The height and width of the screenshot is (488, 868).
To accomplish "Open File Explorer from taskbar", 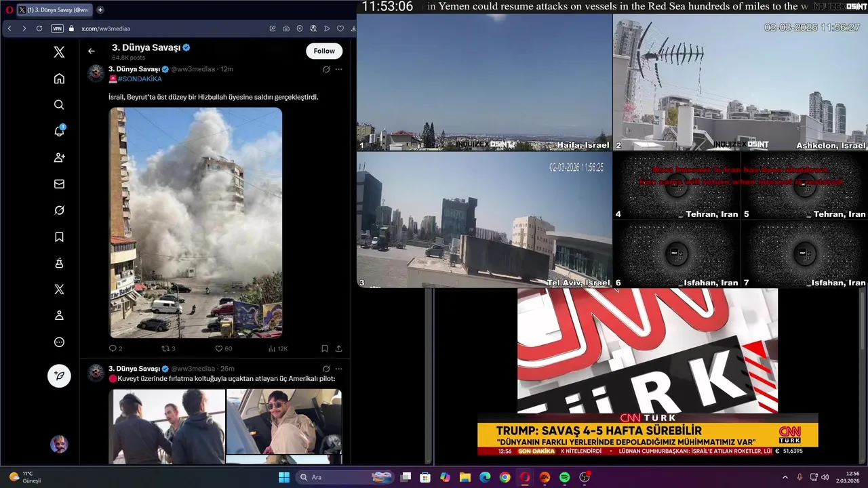I will [465, 477].
